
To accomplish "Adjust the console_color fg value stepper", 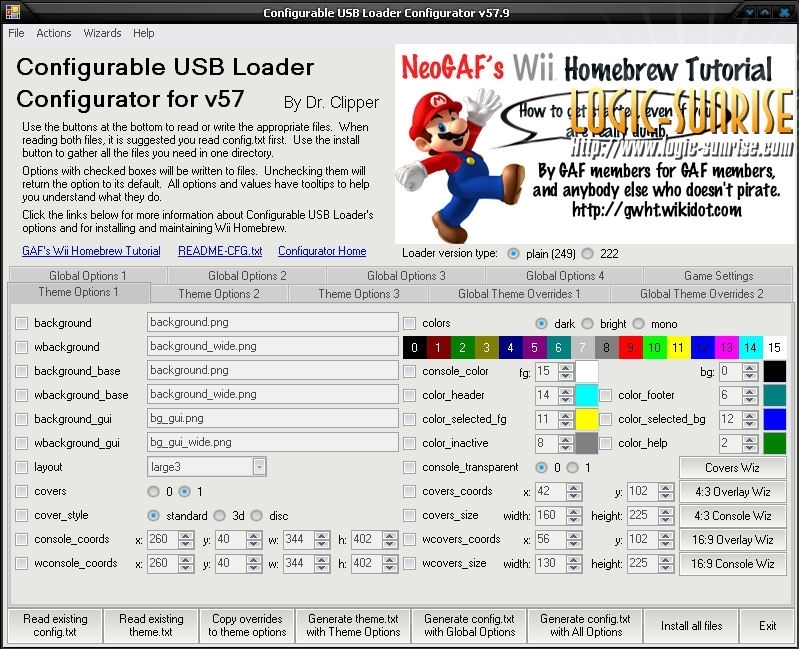I will [x=566, y=371].
